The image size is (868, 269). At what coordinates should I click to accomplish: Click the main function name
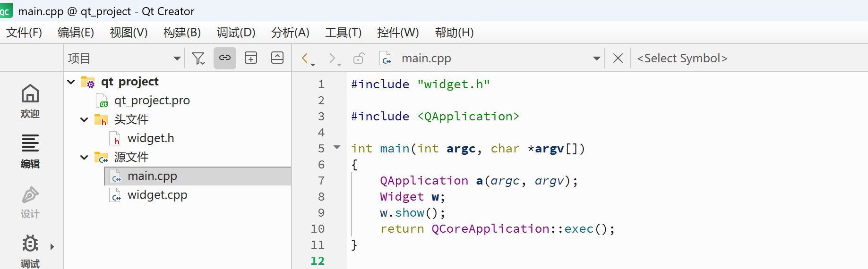[395, 149]
